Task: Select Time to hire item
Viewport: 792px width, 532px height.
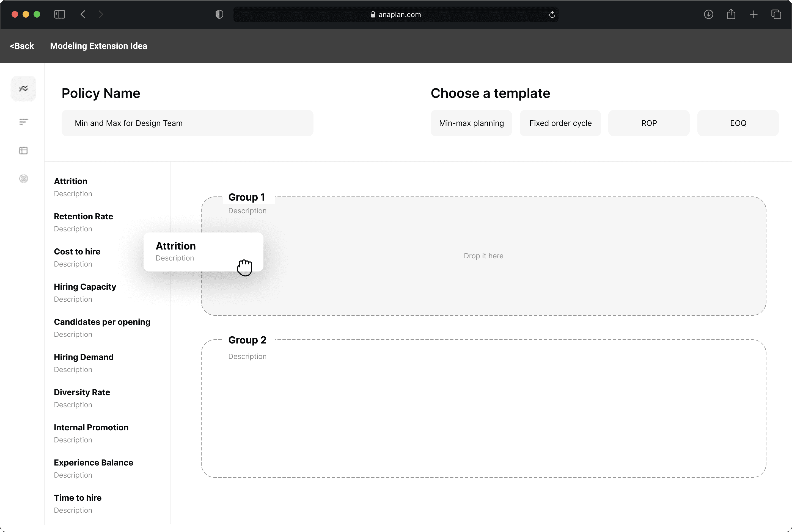Action: coord(77,503)
